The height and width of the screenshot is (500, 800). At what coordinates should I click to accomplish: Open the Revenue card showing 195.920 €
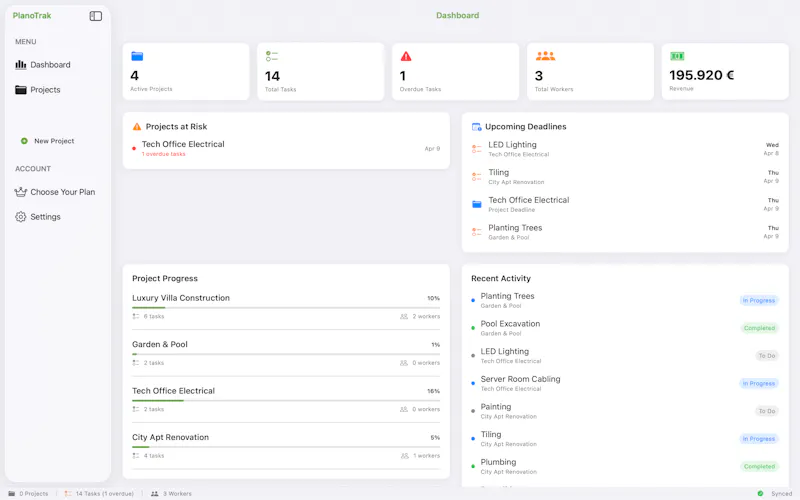725,71
